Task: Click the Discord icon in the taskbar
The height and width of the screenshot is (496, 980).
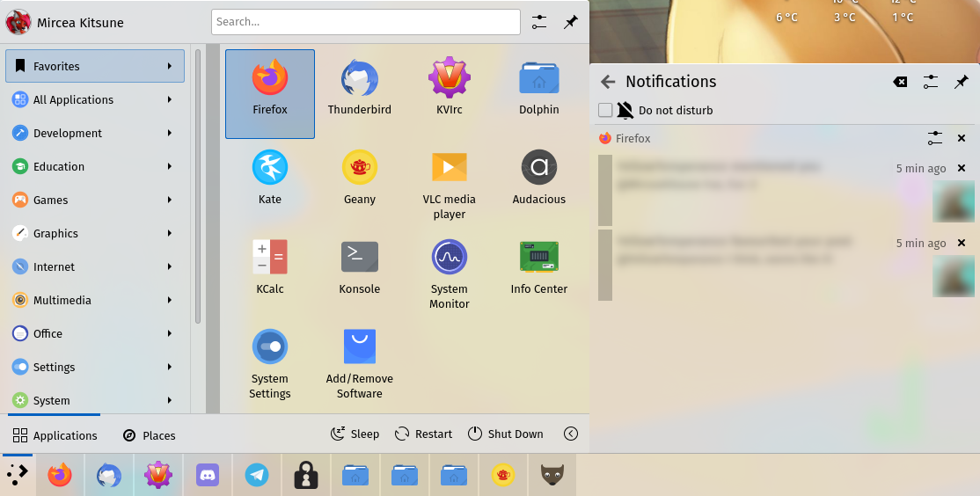Action: click(x=208, y=475)
